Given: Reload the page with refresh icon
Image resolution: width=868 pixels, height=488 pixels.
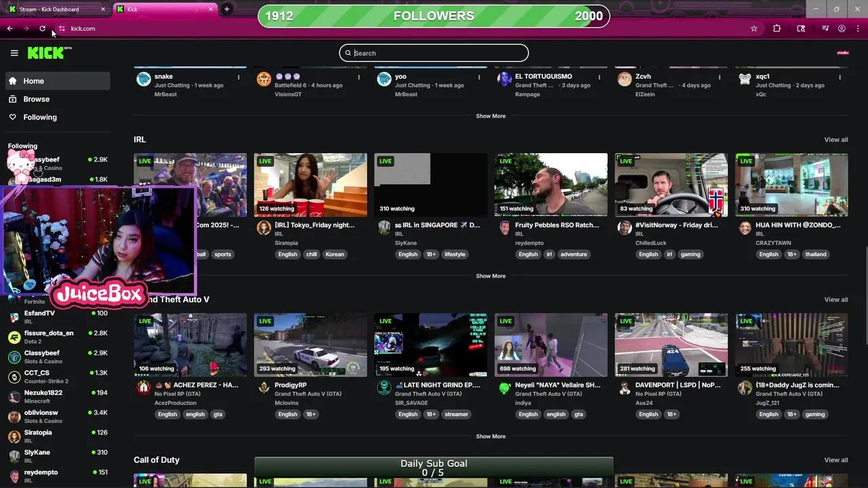Looking at the screenshot, I should pyautogui.click(x=42, y=28).
